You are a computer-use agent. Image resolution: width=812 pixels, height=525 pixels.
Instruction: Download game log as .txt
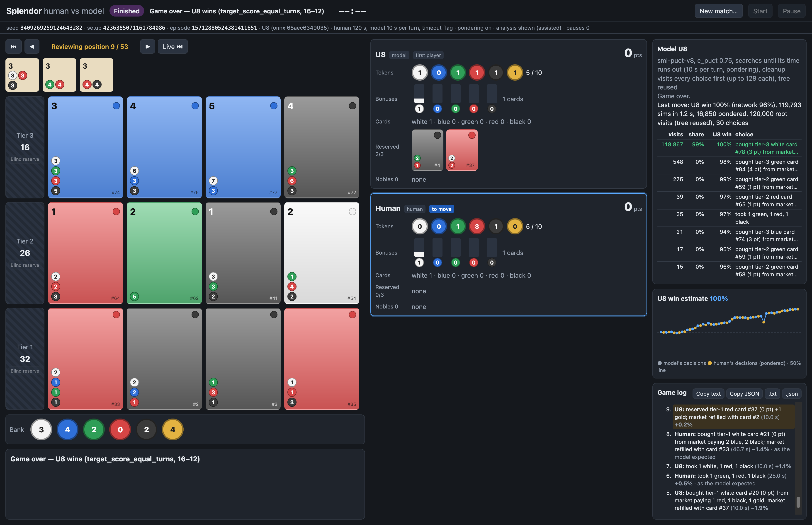click(x=772, y=394)
